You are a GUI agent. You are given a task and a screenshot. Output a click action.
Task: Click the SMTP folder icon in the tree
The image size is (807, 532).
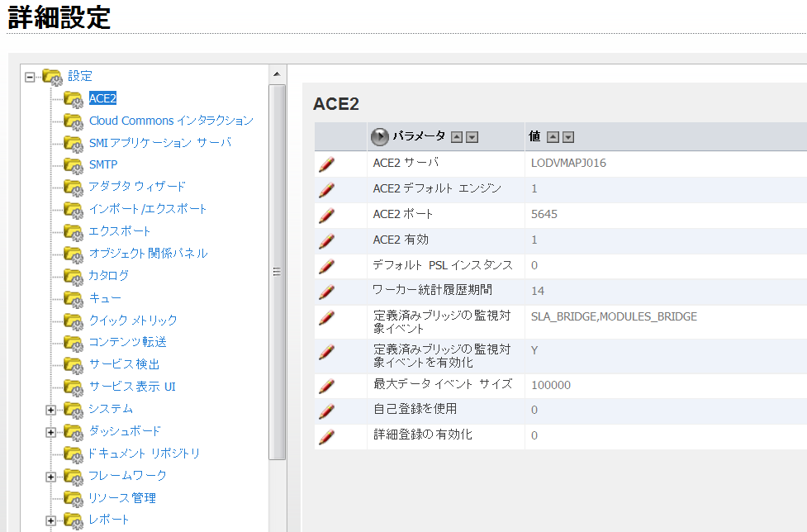tap(74, 165)
